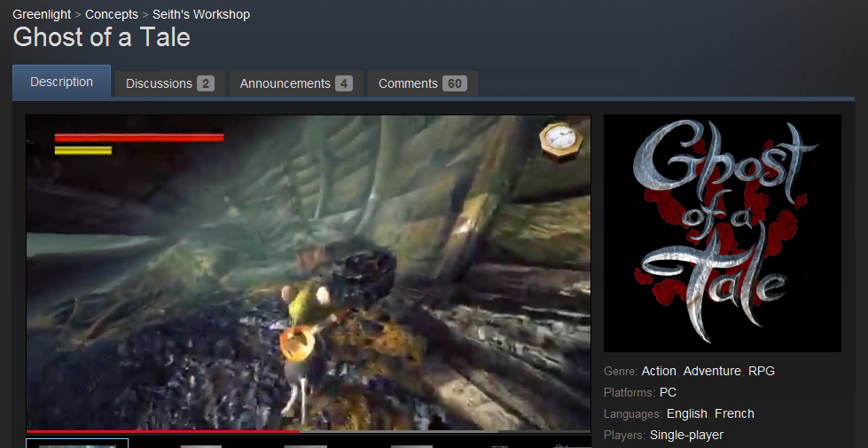868x448 pixels.
Task: Seek on the red video progress bar
Action: click(x=309, y=431)
